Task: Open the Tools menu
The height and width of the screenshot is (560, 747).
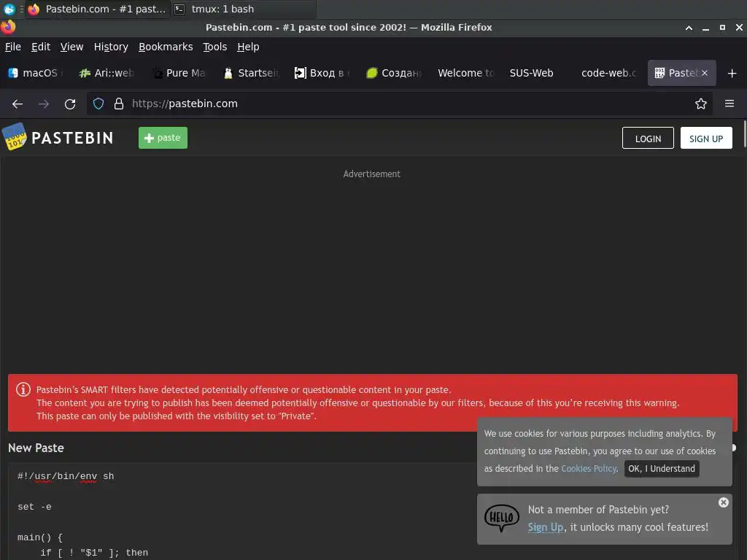Action: [x=215, y=47]
